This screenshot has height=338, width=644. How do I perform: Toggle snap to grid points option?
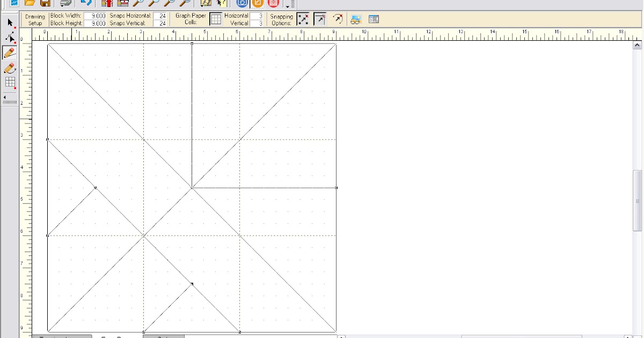click(x=303, y=20)
